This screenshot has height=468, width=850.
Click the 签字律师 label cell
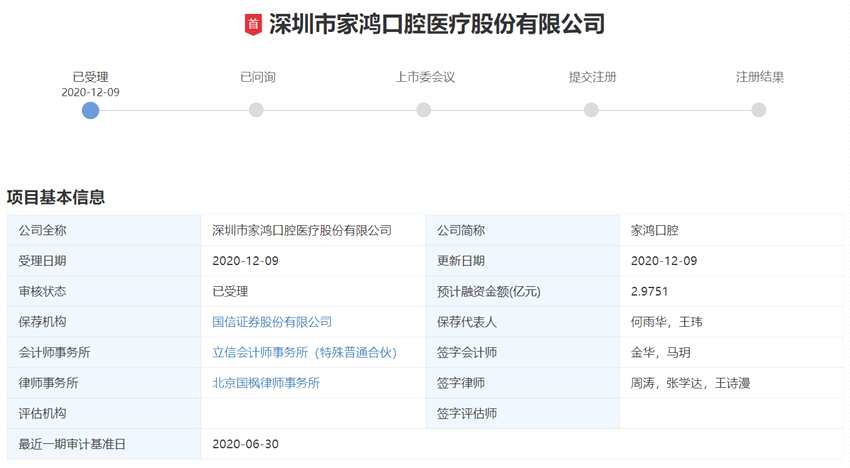click(523, 383)
